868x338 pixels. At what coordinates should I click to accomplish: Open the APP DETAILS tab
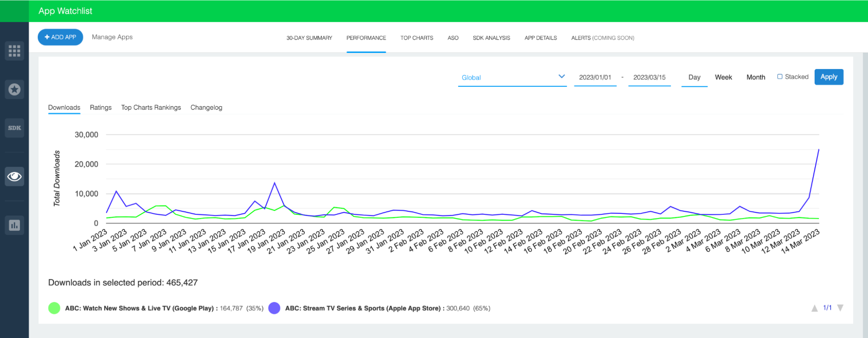point(541,38)
